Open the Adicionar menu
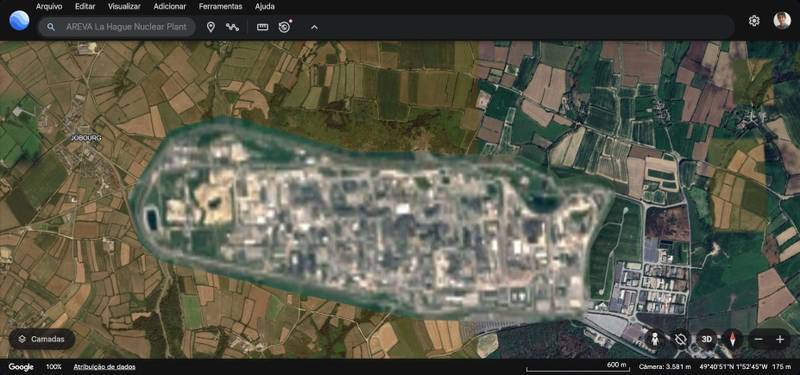The width and height of the screenshot is (800, 375). (169, 7)
